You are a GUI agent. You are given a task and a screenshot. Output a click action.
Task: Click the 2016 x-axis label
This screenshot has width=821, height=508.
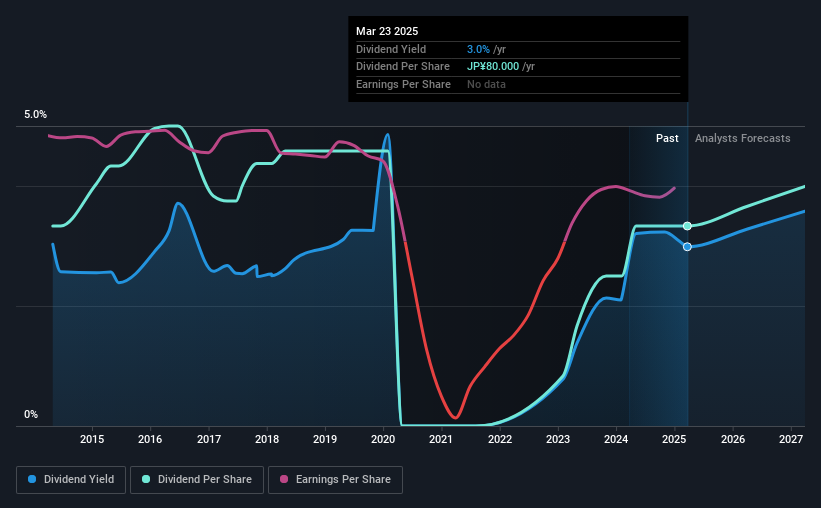pos(150,439)
